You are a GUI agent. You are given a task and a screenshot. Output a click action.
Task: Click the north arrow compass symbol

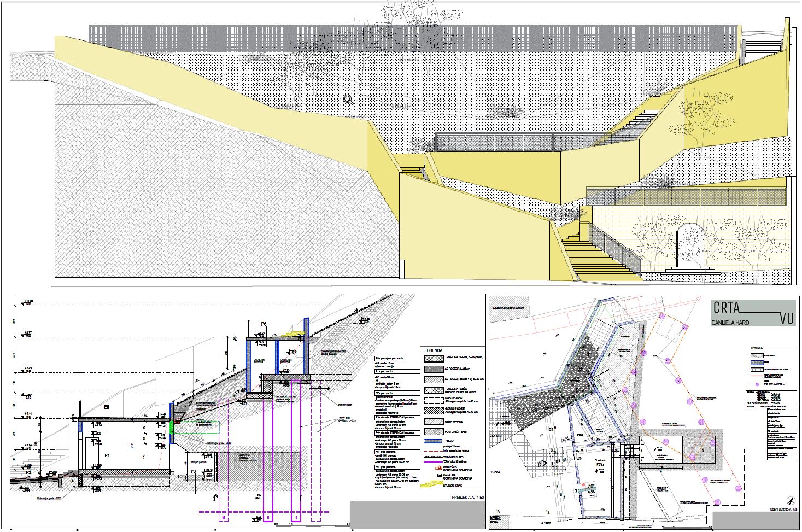click(790, 500)
